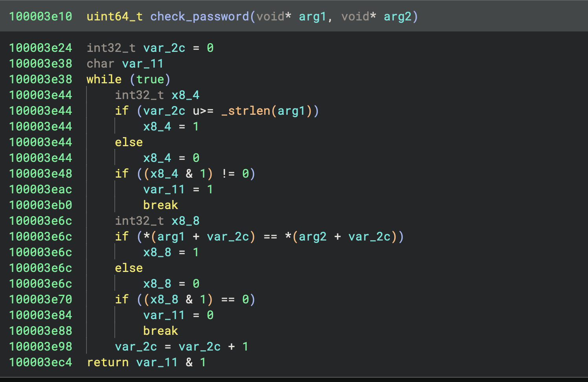Select var_2c in its int32_t declaration
This screenshot has height=382, width=588.
(164, 48)
